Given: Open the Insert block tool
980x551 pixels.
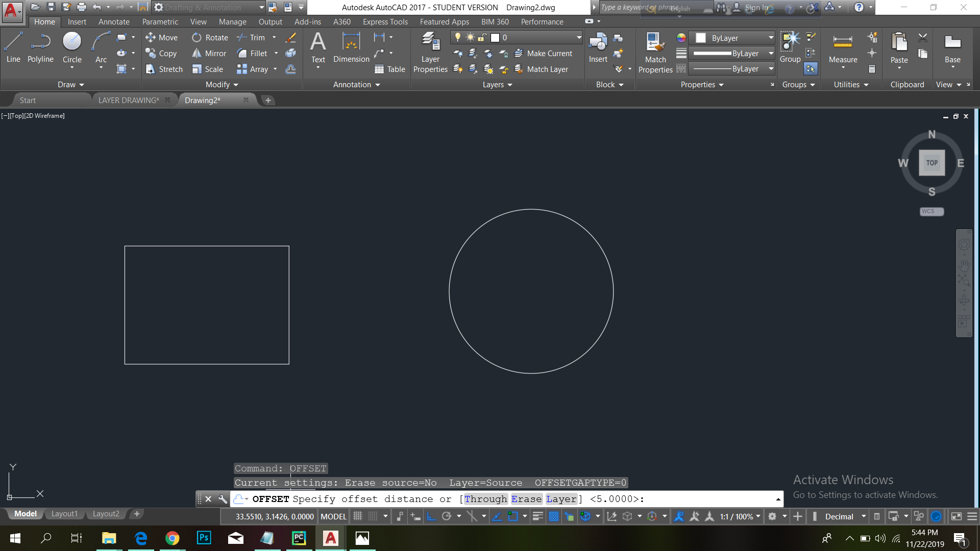Looking at the screenshot, I should (x=598, y=47).
